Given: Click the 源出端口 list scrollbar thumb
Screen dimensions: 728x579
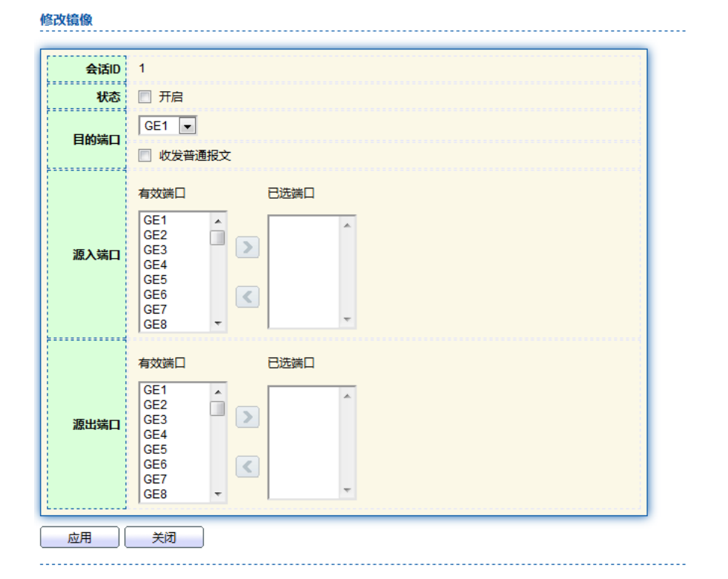Looking at the screenshot, I should [x=217, y=408].
